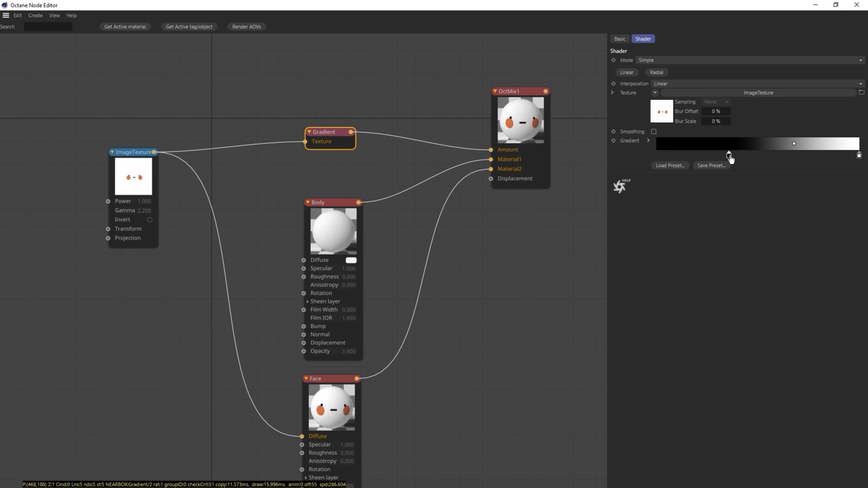
Task: Open the hamburger menu icon
Action: point(6,15)
